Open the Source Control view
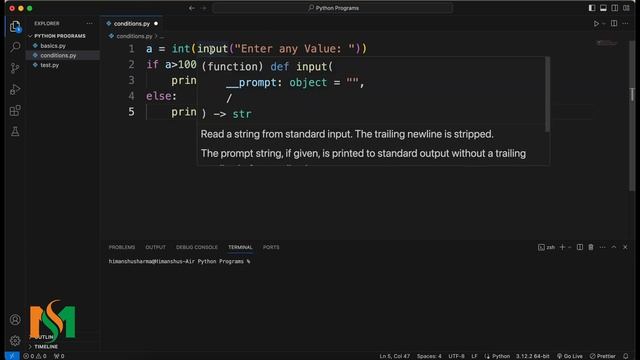640x360 pixels. pyautogui.click(x=15, y=68)
